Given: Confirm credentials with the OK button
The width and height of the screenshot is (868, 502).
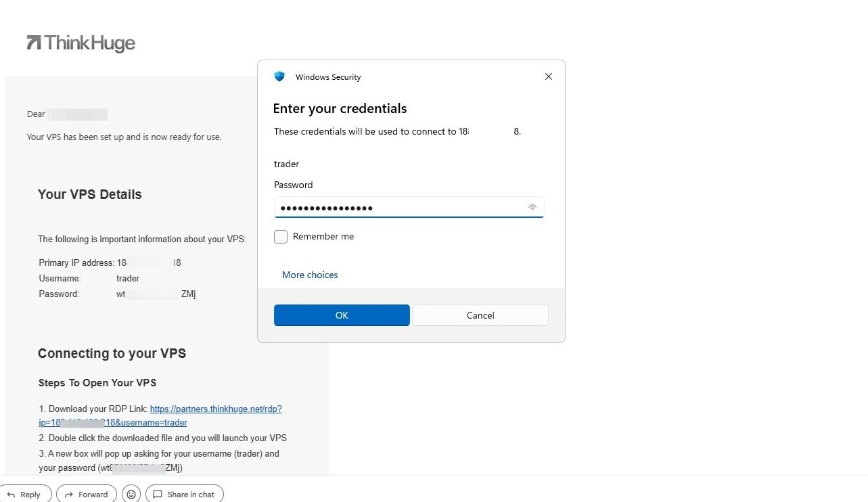Looking at the screenshot, I should tap(342, 315).
